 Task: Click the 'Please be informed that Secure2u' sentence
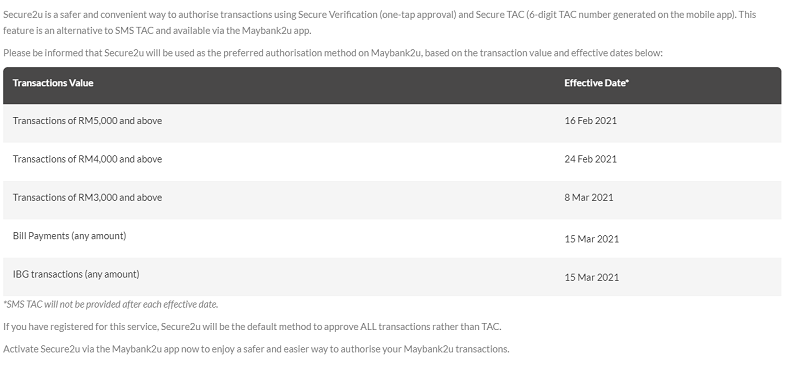(x=333, y=53)
